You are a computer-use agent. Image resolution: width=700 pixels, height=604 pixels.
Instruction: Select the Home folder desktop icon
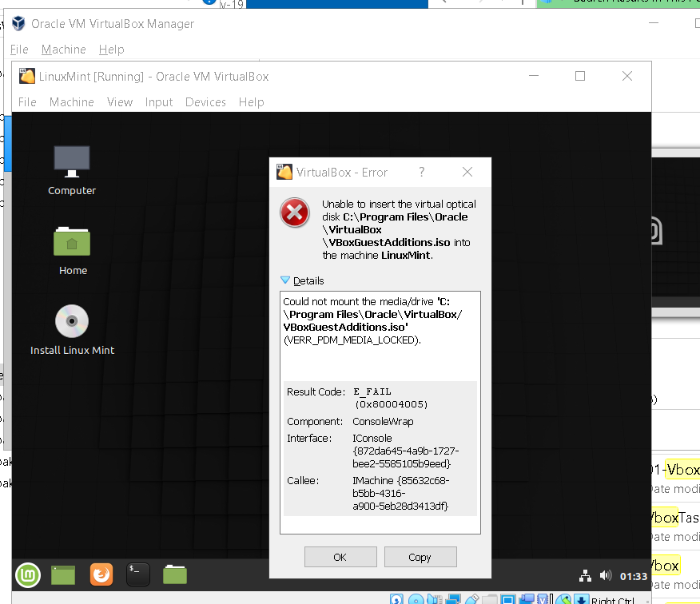tap(73, 251)
